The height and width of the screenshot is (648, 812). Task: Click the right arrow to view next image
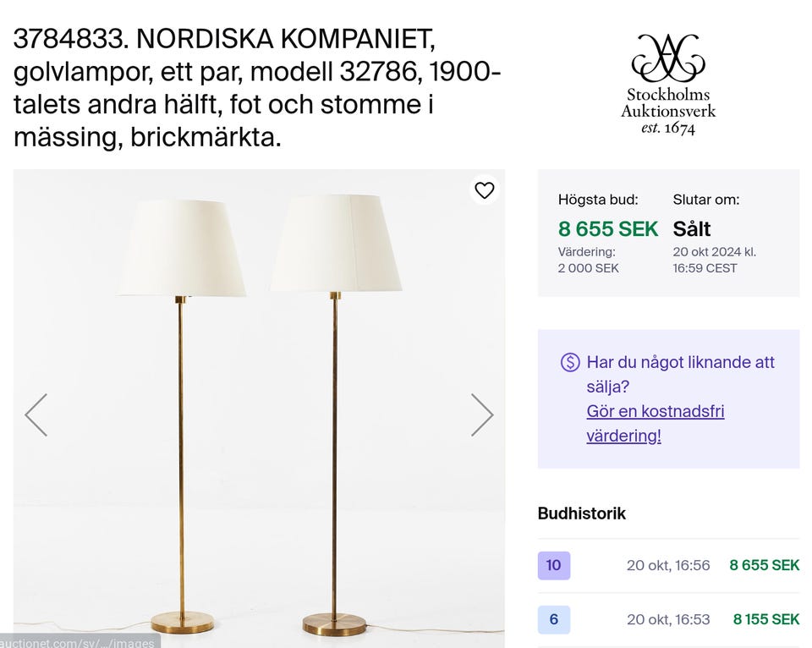484,414
